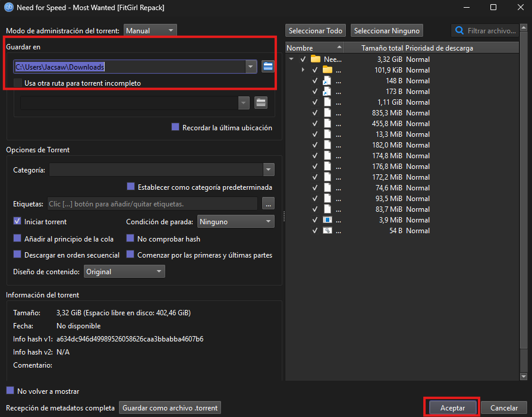Toggle Recordar la última ubicación checkbox
532x417 pixels.
(x=175, y=127)
